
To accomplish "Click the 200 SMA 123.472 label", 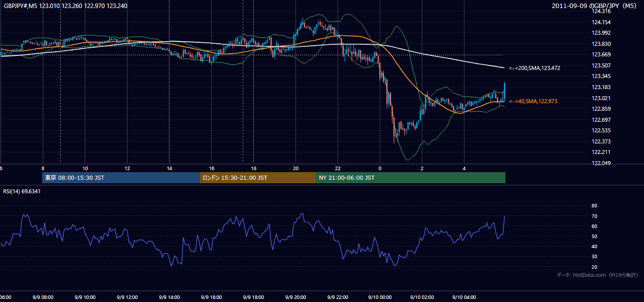I will point(535,68).
